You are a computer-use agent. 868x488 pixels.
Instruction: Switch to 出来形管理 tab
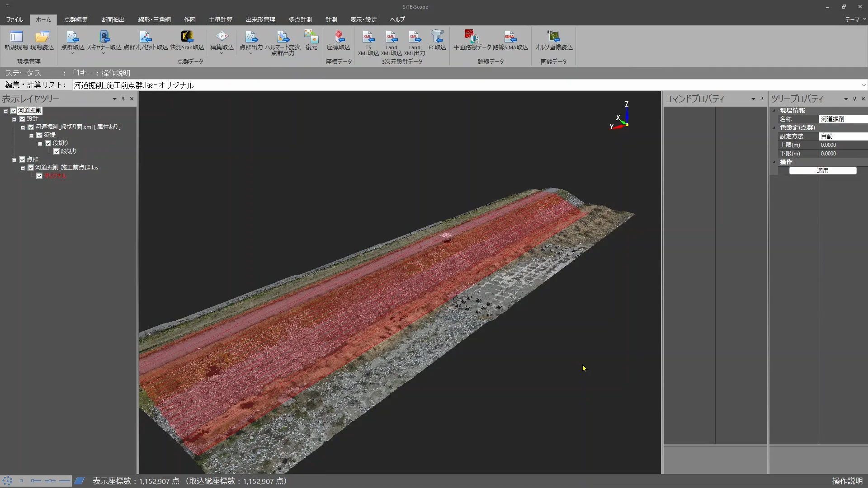point(260,19)
